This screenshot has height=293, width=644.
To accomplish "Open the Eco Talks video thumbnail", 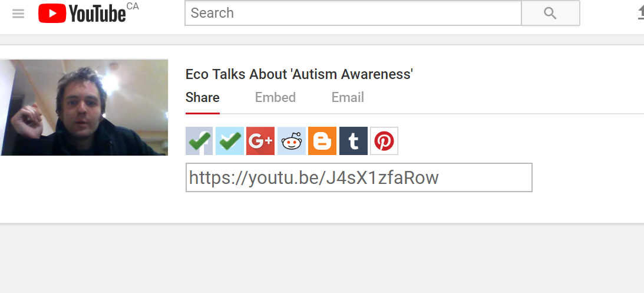I will (x=84, y=107).
